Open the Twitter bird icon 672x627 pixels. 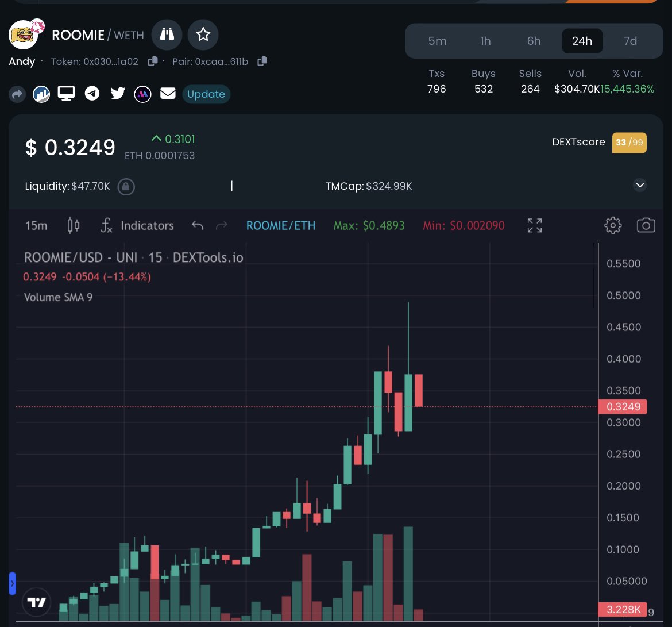(117, 93)
